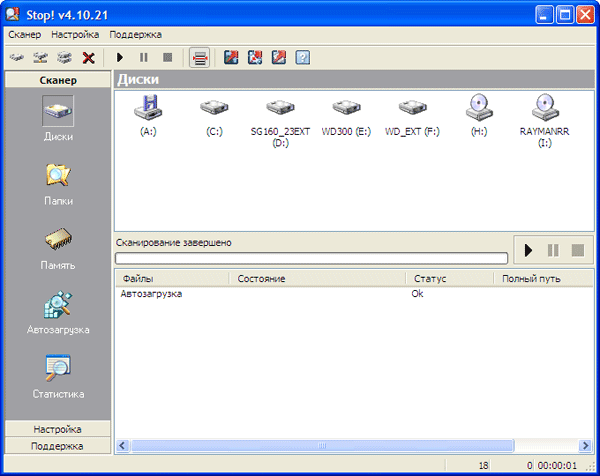
Task: Click the red X toolbar icon
Action: point(88,58)
